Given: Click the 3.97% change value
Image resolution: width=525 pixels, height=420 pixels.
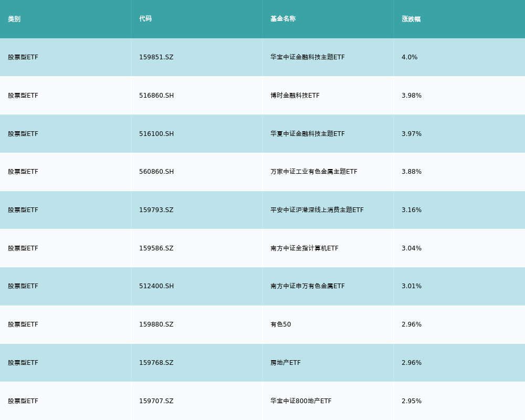Looking at the screenshot, I should (x=412, y=134).
